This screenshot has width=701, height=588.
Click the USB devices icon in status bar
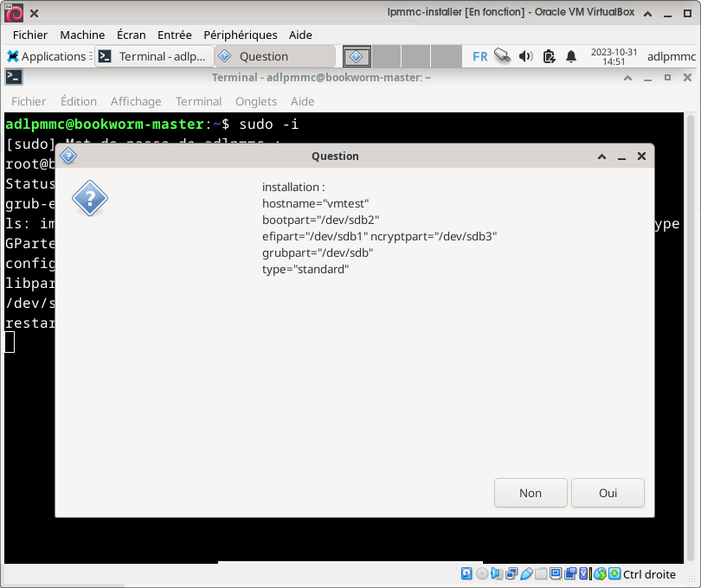click(x=526, y=573)
